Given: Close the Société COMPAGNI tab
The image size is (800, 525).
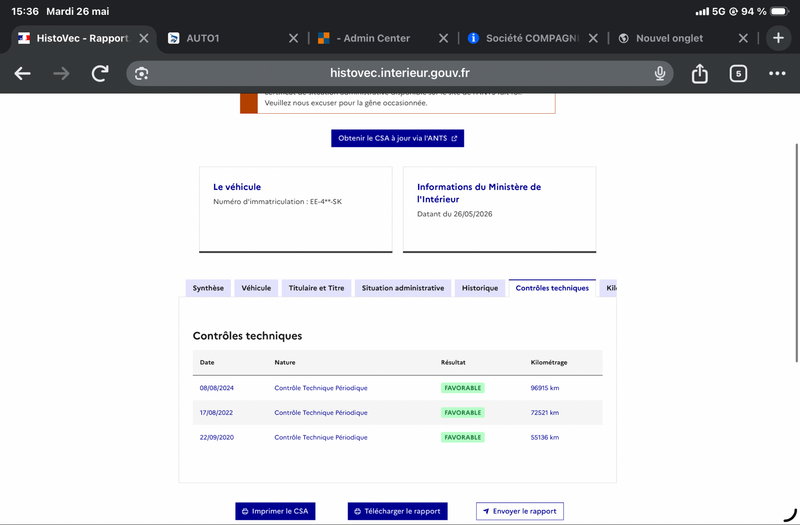Looking at the screenshot, I should [x=593, y=38].
